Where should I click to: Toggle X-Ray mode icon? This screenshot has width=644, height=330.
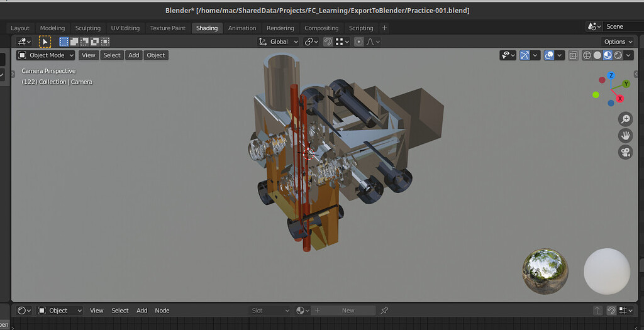click(x=574, y=55)
